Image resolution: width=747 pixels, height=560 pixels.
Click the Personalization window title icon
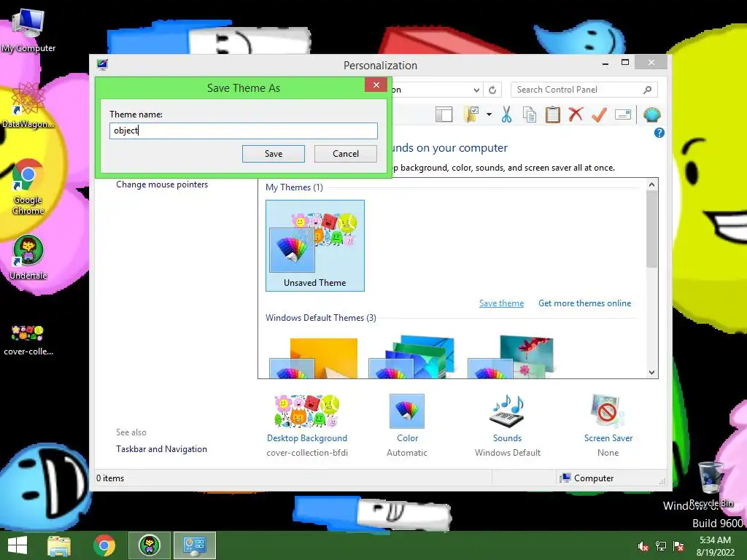102,65
